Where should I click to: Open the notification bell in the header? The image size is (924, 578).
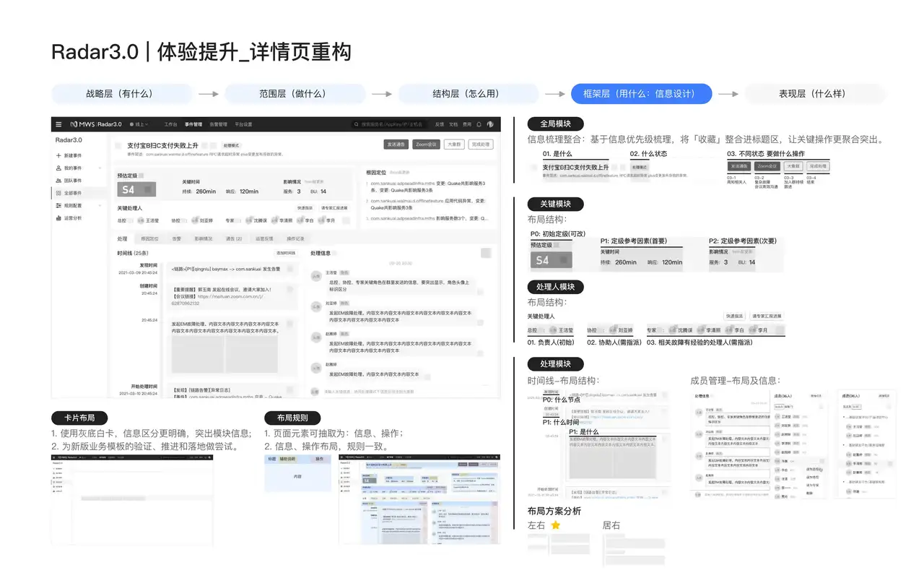coord(479,124)
